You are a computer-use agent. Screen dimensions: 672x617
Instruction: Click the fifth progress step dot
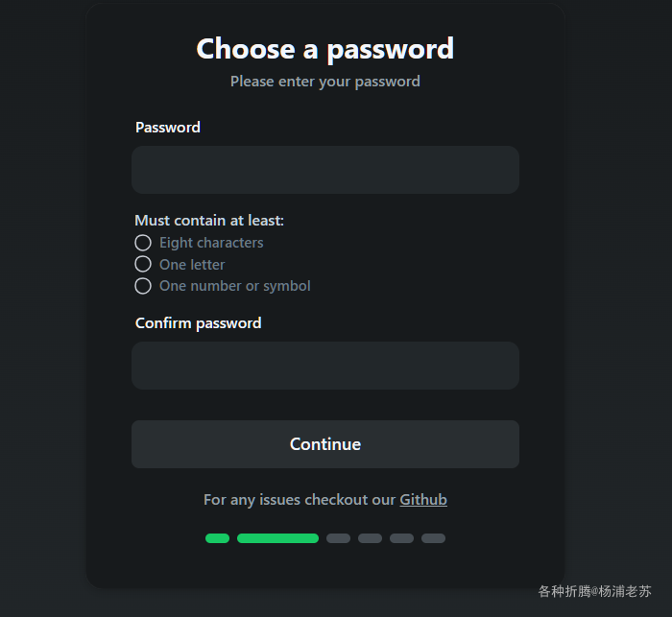pyautogui.click(x=401, y=538)
